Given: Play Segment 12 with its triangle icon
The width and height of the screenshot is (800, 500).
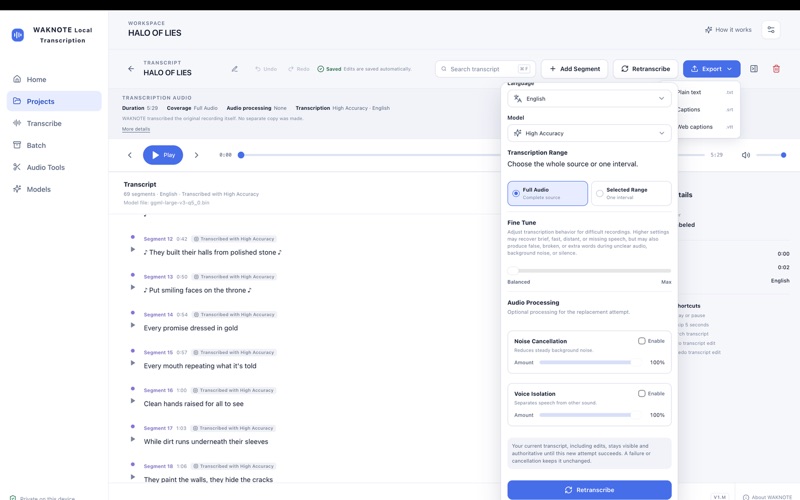Looking at the screenshot, I should 133,249.
